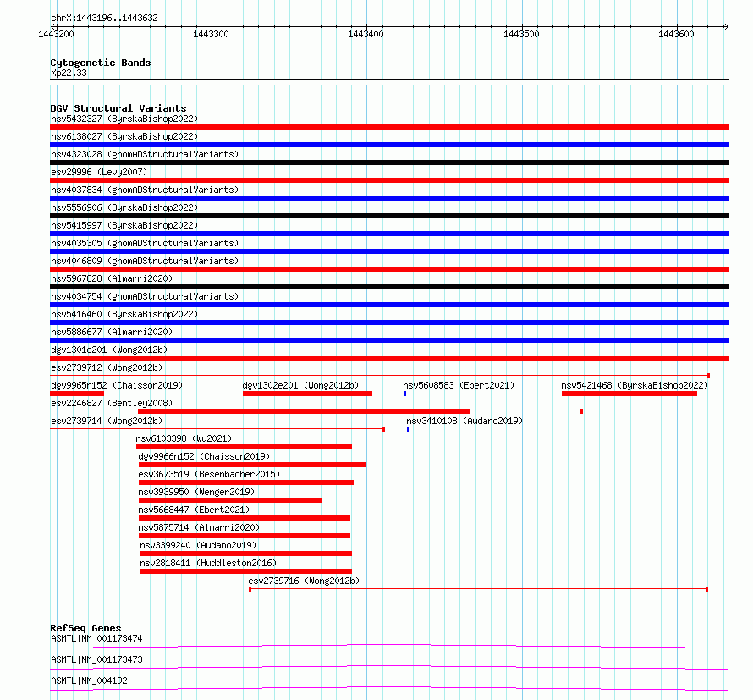Select the Xp22.33 cytogenetic band label

69,73
